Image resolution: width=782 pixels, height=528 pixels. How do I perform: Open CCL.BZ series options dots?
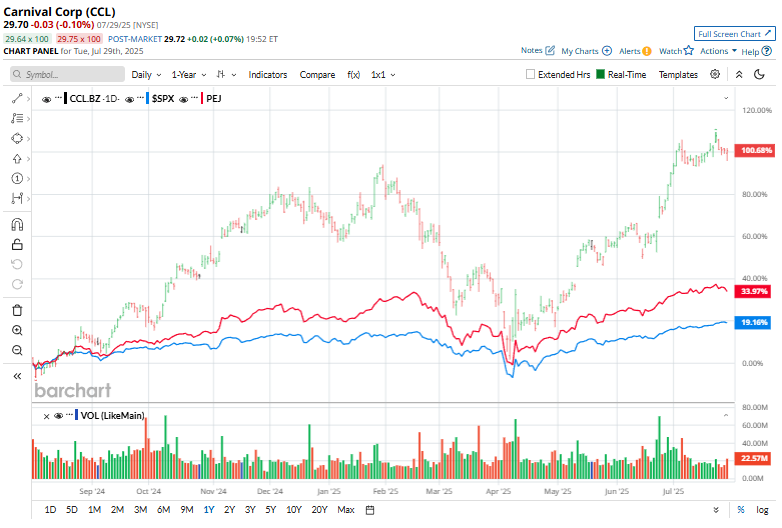point(58,97)
